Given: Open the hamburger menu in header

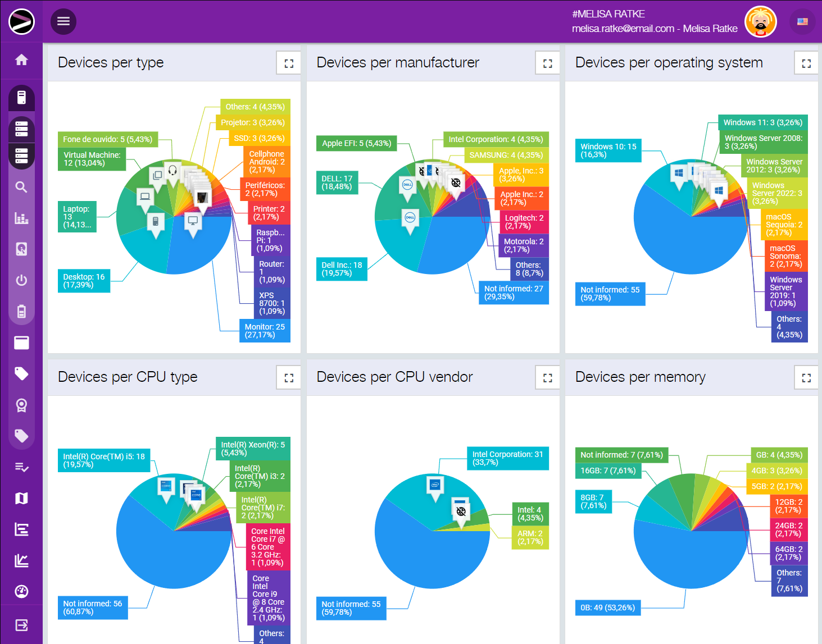Looking at the screenshot, I should point(63,21).
